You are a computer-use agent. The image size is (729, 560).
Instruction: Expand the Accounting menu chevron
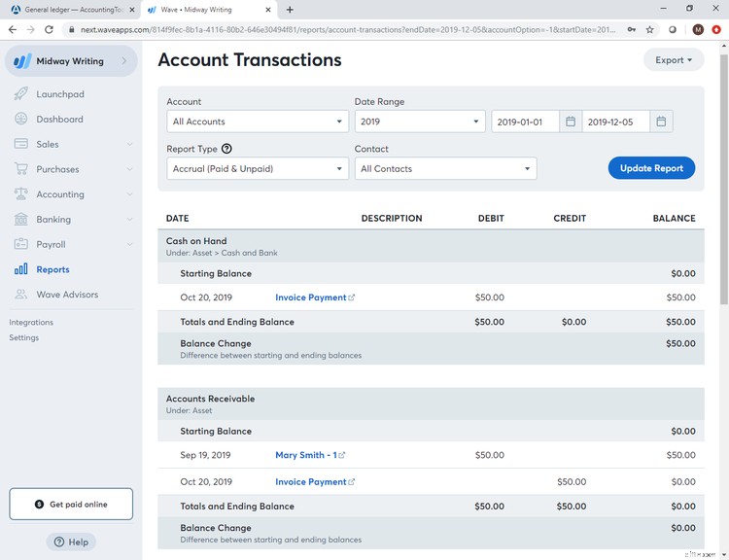pyautogui.click(x=129, y=194)
